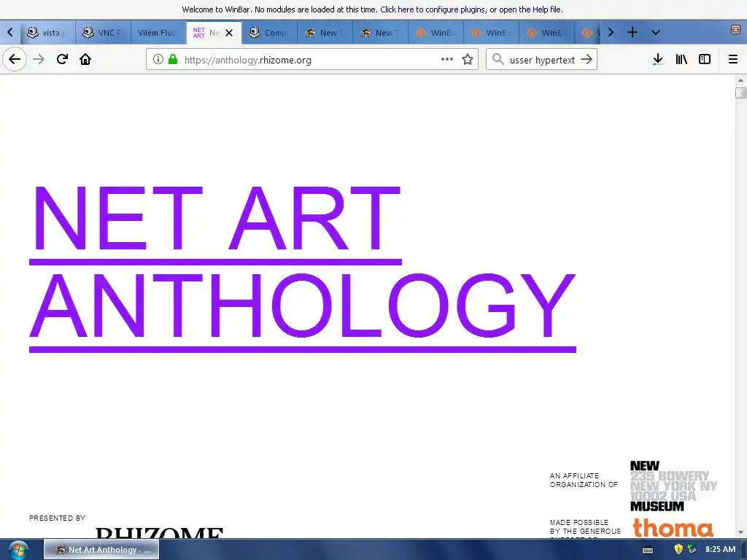This screenshot has height=560, width=747.
Task: Click the New Museum logo
Action: pyautogui.click(x=673, y=486)
